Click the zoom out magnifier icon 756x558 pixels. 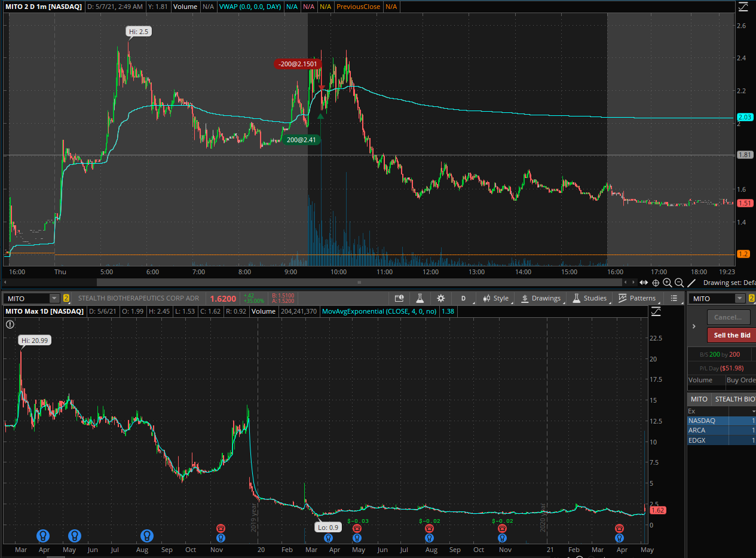click(x=679, y=283)
